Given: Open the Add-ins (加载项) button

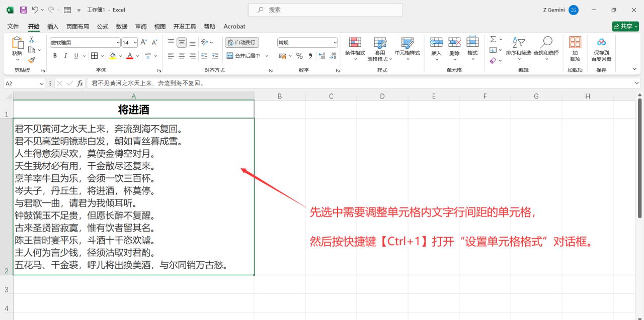Looking at the screenshot, I should pyautogui.click(x=575, y=49).
